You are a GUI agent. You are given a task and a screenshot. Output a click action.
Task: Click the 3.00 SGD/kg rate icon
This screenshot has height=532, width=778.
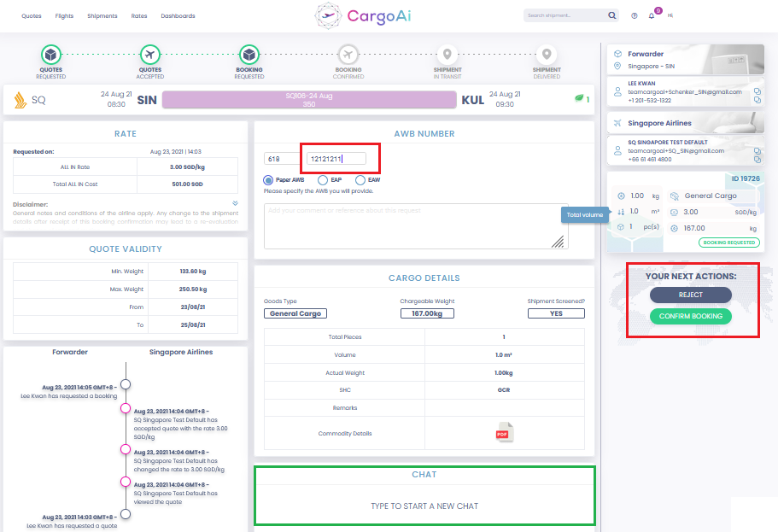(x=674, y=212)
